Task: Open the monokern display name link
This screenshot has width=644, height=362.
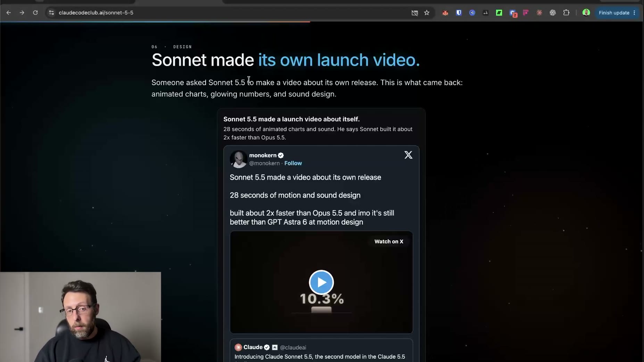Action: 263,155
